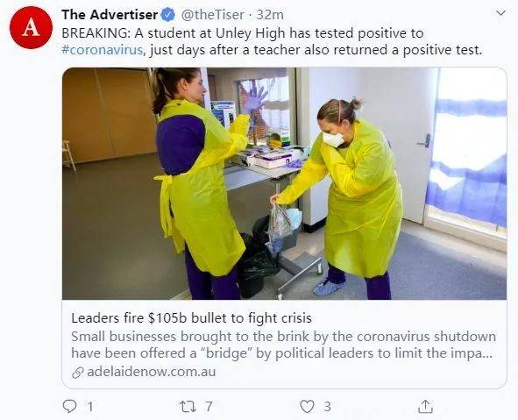The width and height of the screenshot is (518, 420).
Task: Click the link chain icon beside adelaidenow.com.au
Action: click(x=78, y=373)
